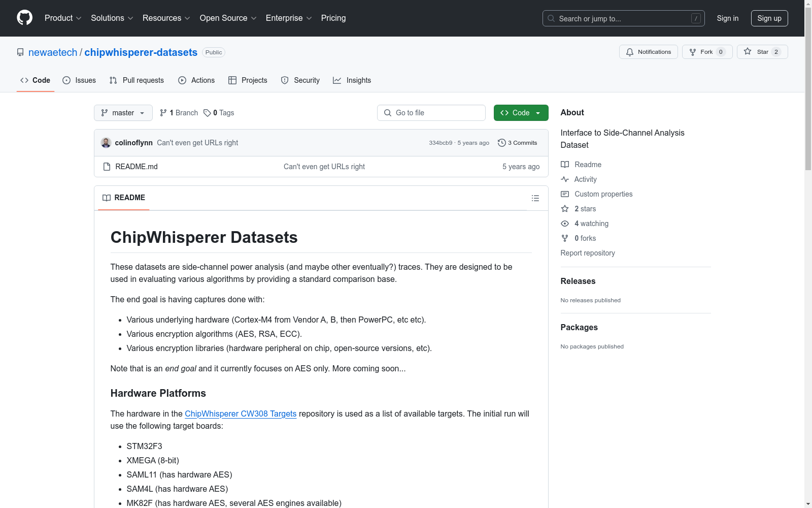The height and width of the screenshot is (508, 812).
Task: Click the "No releases published" text
Action: 591,300
